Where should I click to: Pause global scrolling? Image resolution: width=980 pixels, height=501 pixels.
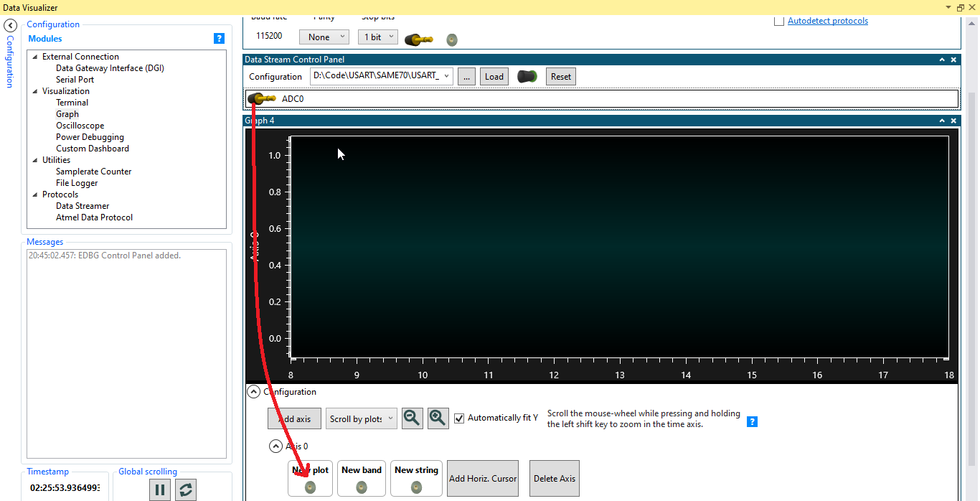[x=160, y=490]
